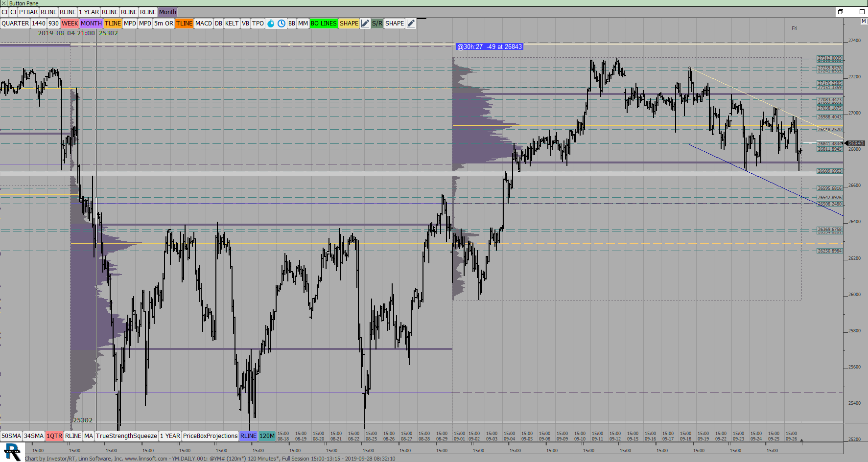Toggle the S/R button
The image size is (868, 462).
pyautogui.click(x=377, y=23)
